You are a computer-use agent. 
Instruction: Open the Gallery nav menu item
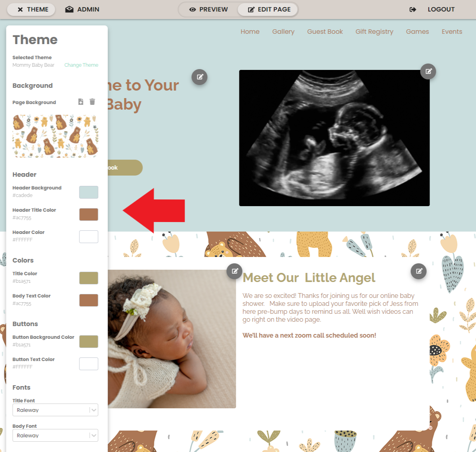point(283,32)
